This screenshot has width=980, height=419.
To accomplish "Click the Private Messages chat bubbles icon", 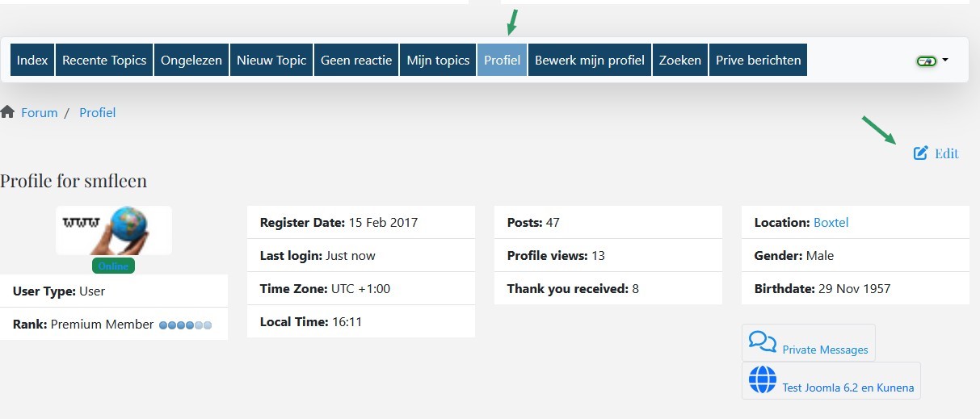I will pyautogui.click(x=762, y=341).
